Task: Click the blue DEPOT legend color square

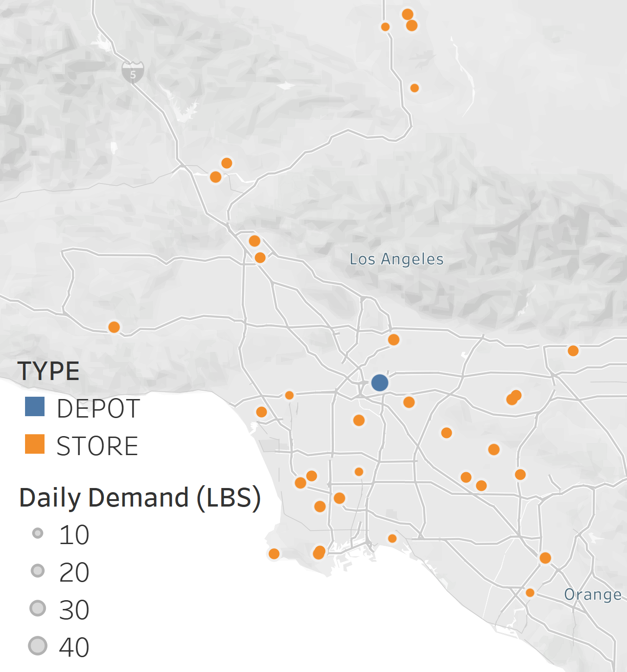Action: point(35,407)
